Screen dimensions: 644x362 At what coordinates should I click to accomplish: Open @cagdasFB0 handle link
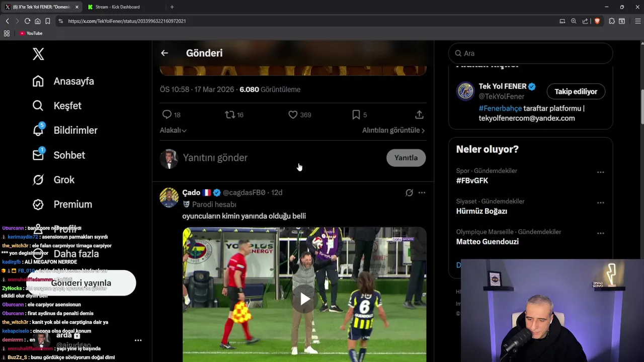pos(244,193)
